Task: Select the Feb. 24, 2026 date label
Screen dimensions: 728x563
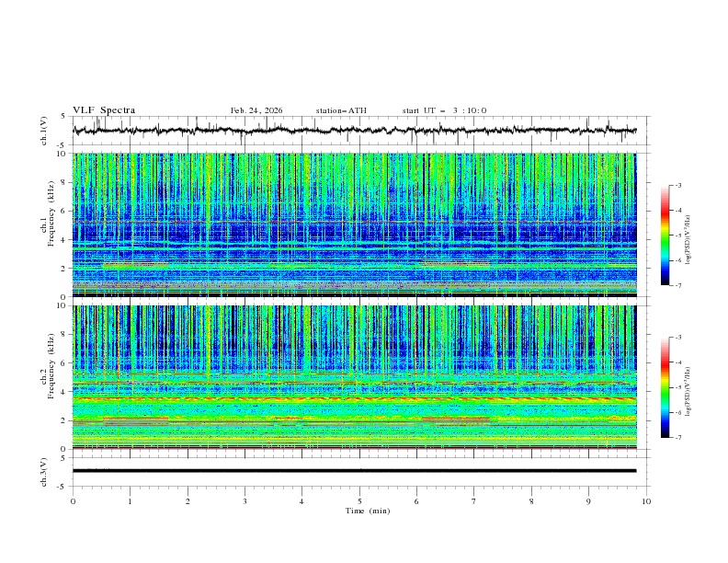Action: (x=256, y=110)
